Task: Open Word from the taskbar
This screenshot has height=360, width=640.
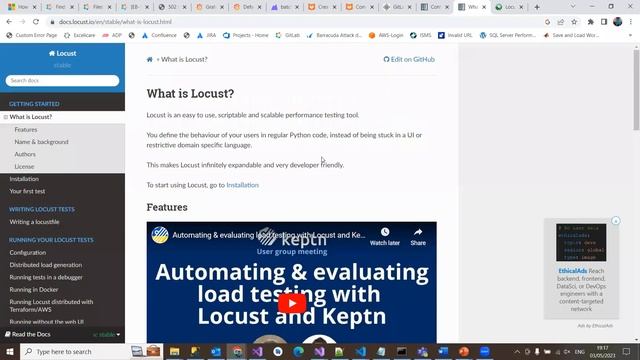Action: [x=443, y=351]
